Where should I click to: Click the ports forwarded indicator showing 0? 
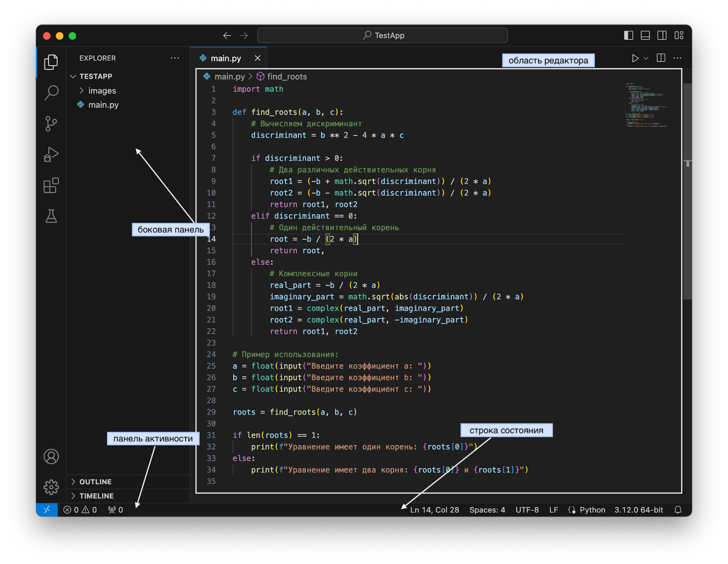[116, 510]
